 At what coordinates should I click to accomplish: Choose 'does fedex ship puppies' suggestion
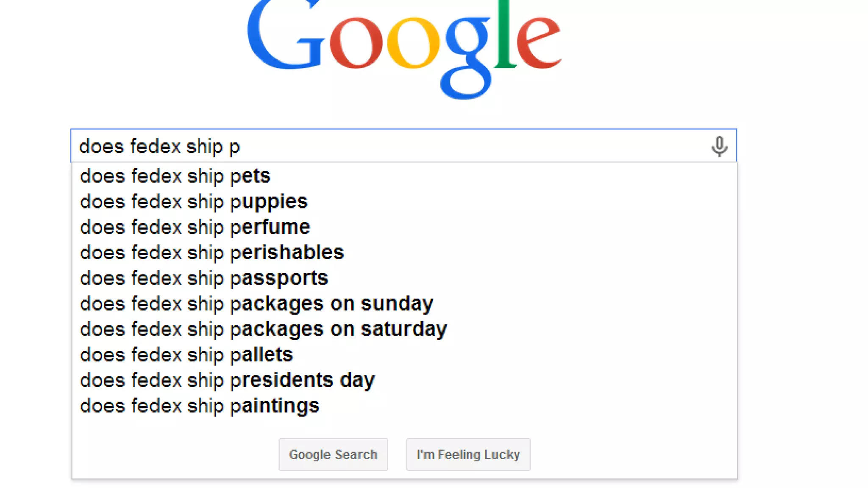(194, 202)
